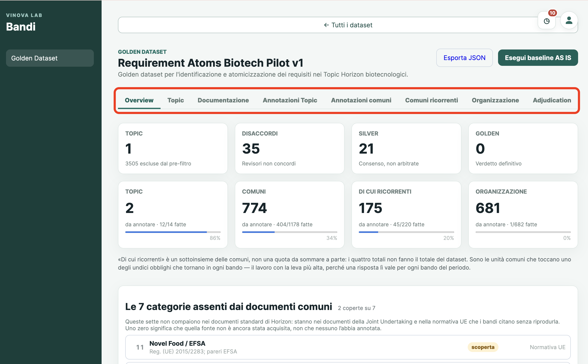The width and height of the screenshot is (588, 364).
Task: Click the 'Le 7 categorie assenti' heading
Action: coord(228,307)
